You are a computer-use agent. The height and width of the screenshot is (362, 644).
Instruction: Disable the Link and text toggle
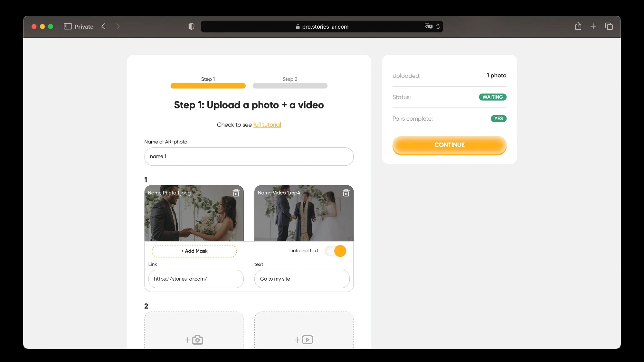[336, 251]
